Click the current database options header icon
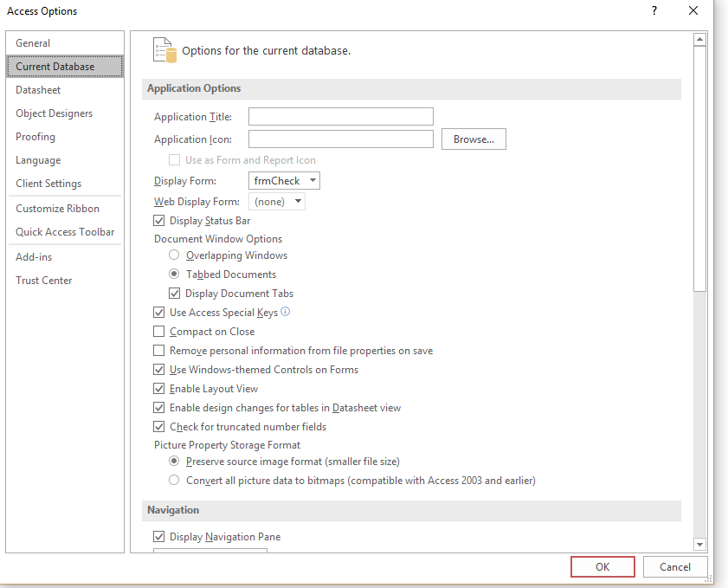The height and width of the screenshot is (588, 728). pos(164,50)
